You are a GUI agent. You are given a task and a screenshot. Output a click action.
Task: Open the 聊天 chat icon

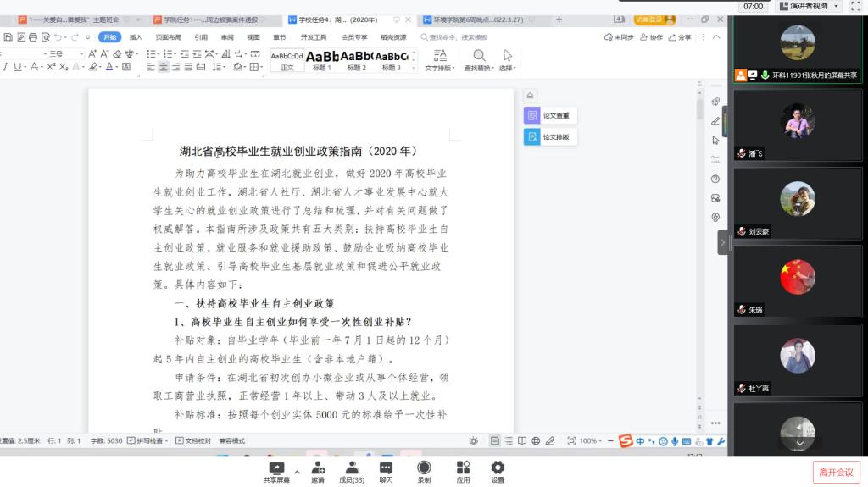coord(386,468)
